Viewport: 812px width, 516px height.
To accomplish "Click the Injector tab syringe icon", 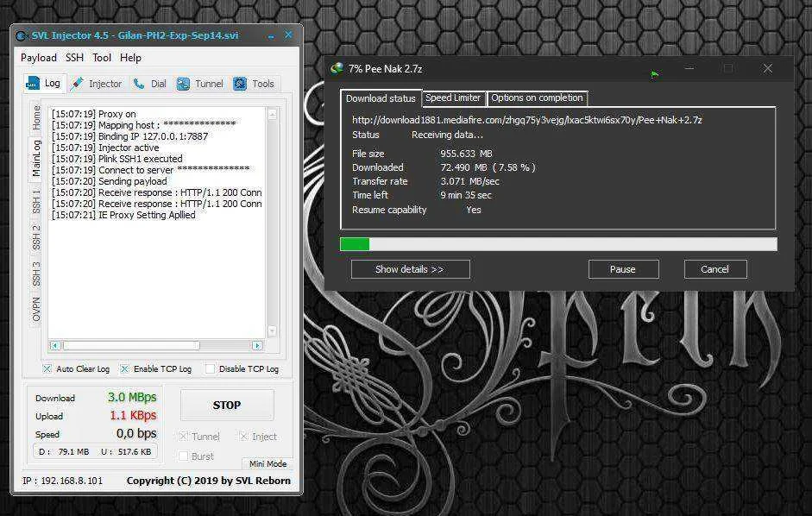I will [x=77, y=84].
